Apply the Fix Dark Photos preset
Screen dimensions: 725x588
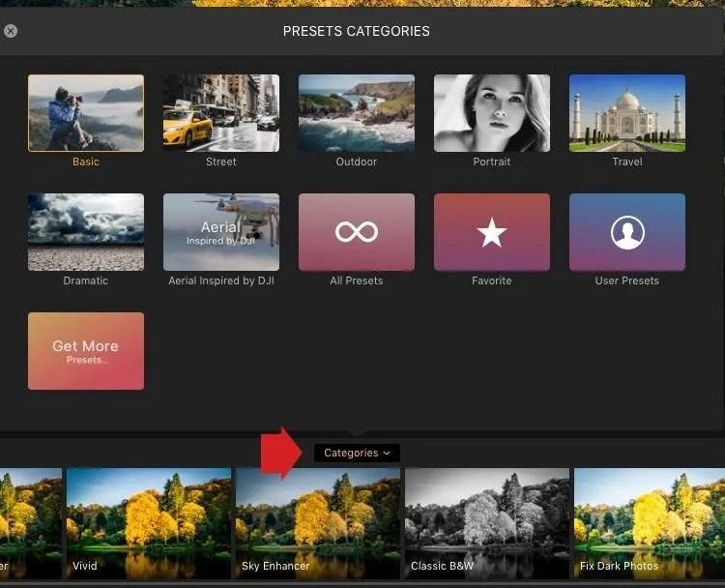coord(650,523)
